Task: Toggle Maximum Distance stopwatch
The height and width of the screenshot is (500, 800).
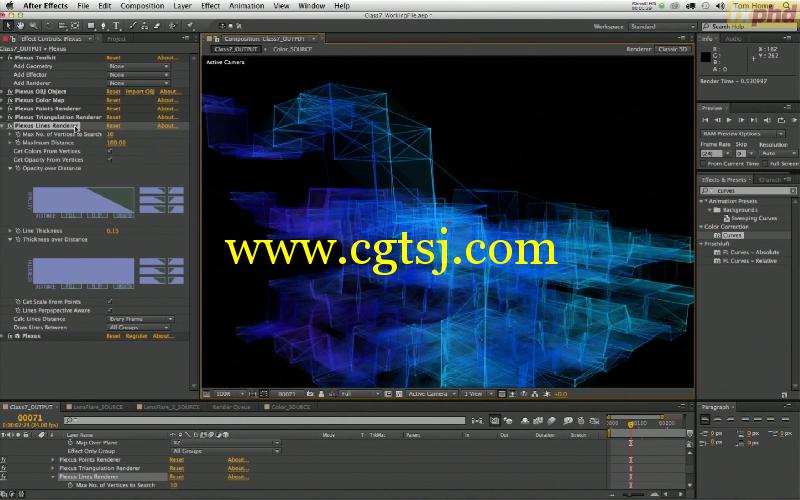Action: pos(18,143)
